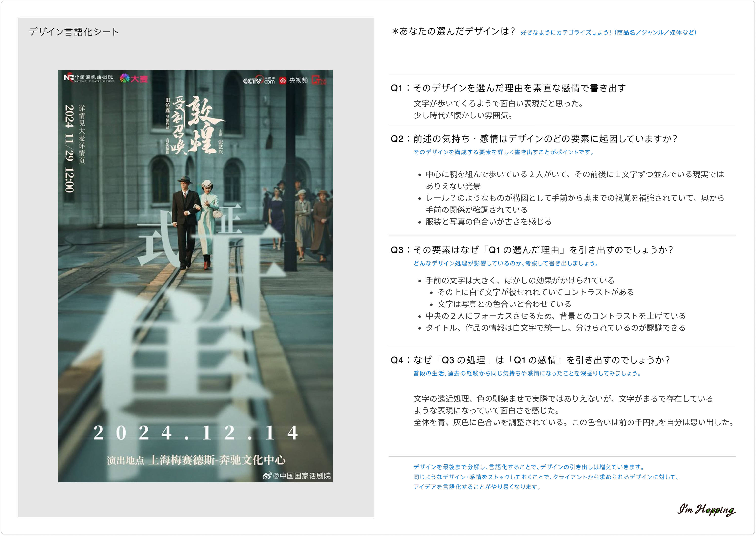Click the blue hint under Q2
Viewport: 756px width, 536px height.
(504, 152)
